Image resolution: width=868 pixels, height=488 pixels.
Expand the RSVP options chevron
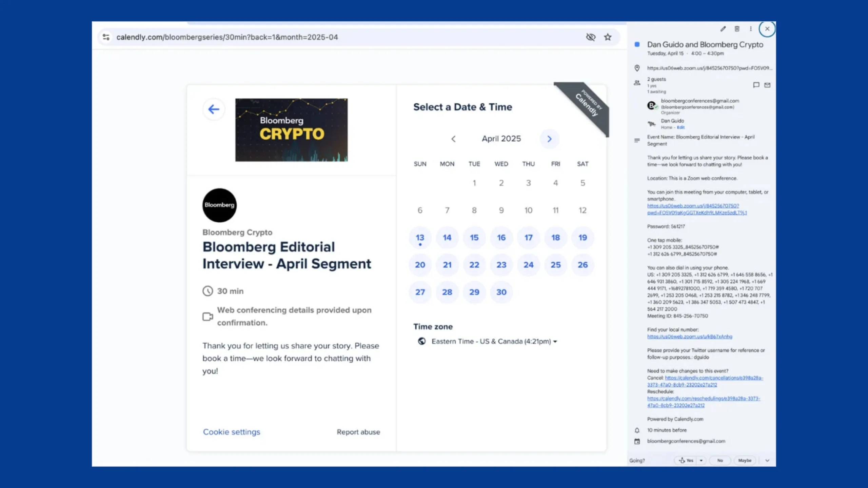click(x=767, y=461)
